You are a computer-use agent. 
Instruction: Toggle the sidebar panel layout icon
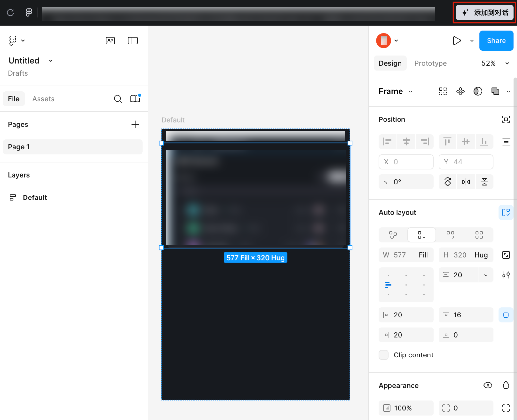pos(132,40)
